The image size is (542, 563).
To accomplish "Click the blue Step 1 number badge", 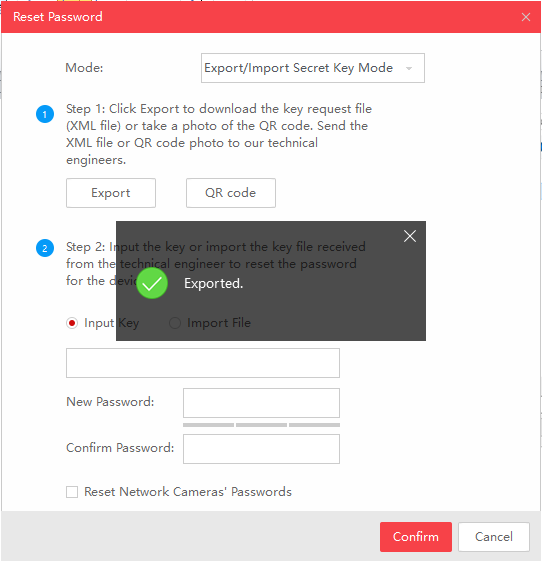I will click(45, 114).
